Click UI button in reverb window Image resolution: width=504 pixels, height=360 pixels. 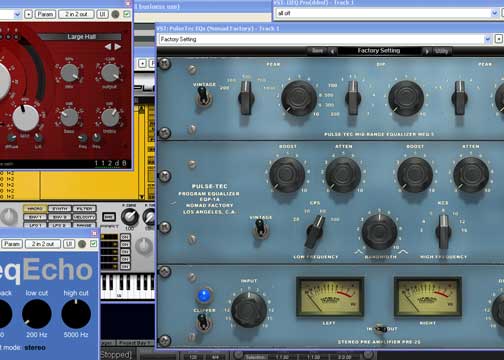pos(102,14)
